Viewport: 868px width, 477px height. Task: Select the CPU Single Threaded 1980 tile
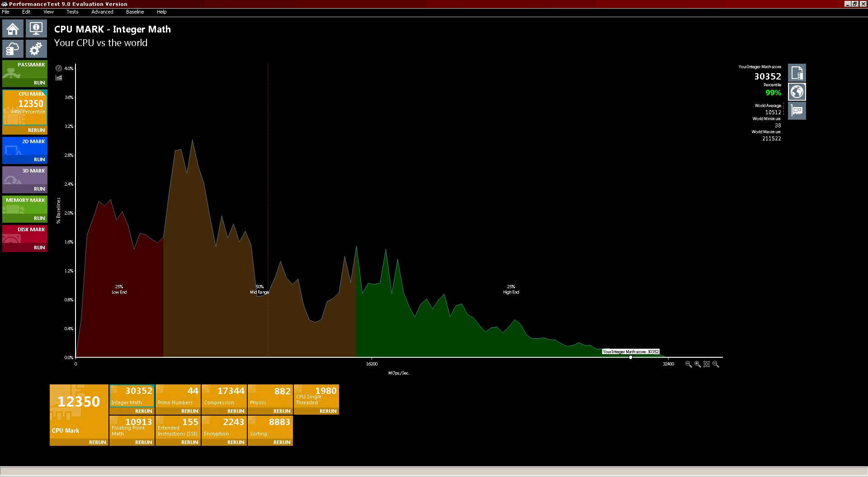click(x=316, y=396)
